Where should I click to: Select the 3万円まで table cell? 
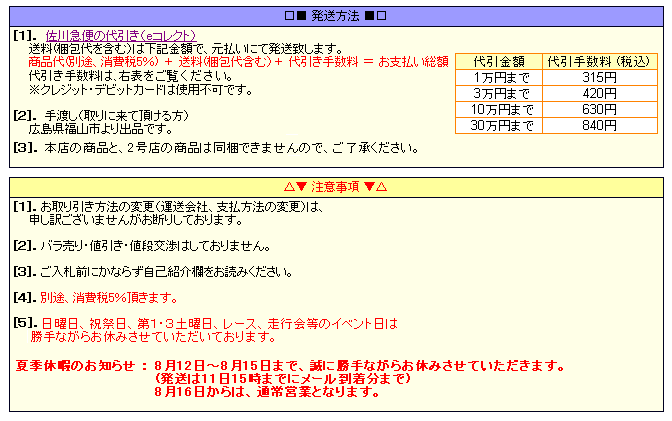(499, 93)
